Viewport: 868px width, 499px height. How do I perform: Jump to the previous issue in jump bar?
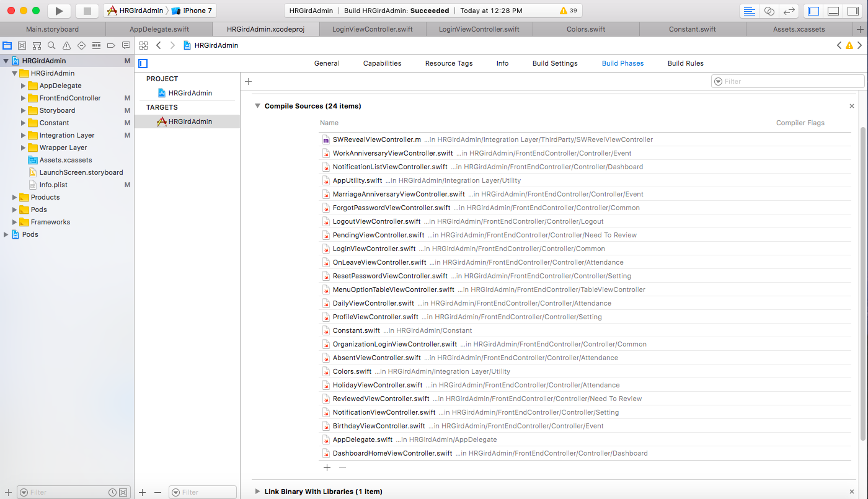[839, 45]
